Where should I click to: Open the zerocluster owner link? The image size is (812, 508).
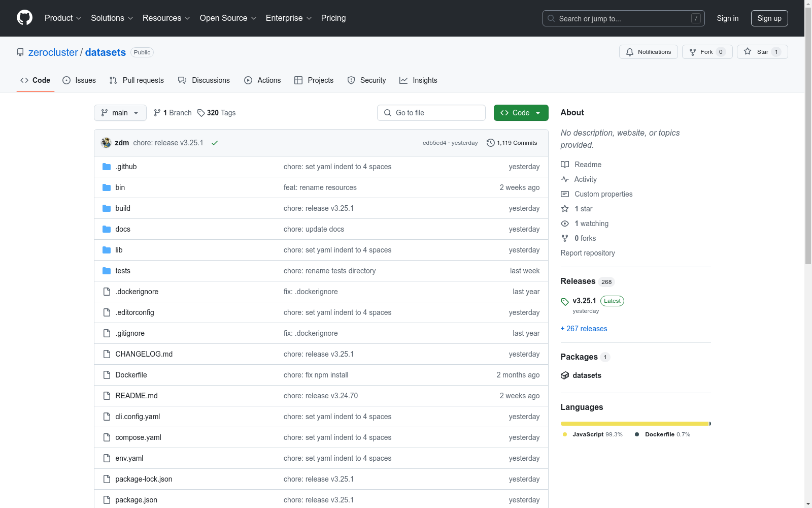coord(53,52)
